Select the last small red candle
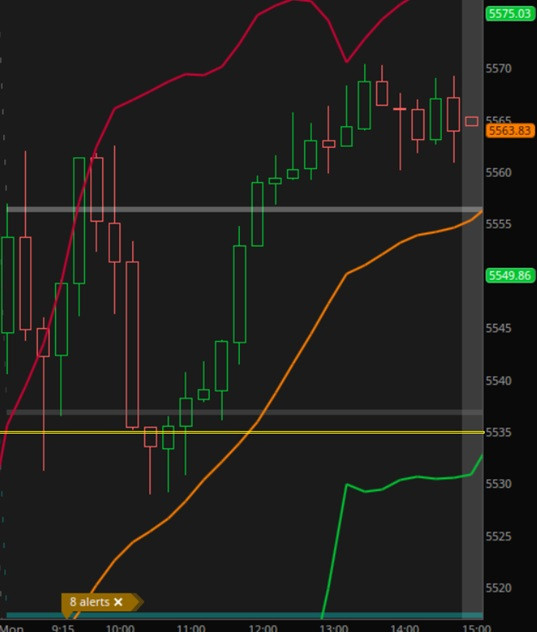537x632 pixels. 472,121
